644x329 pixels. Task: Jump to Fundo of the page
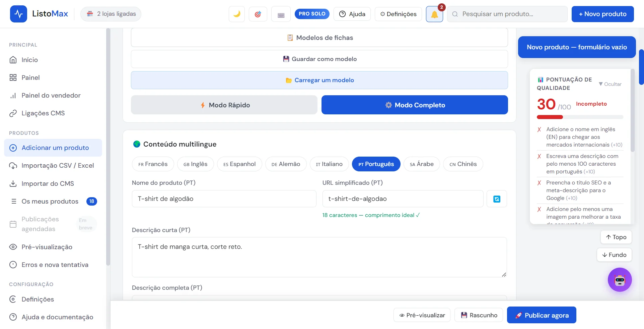[x=614, y=255]
